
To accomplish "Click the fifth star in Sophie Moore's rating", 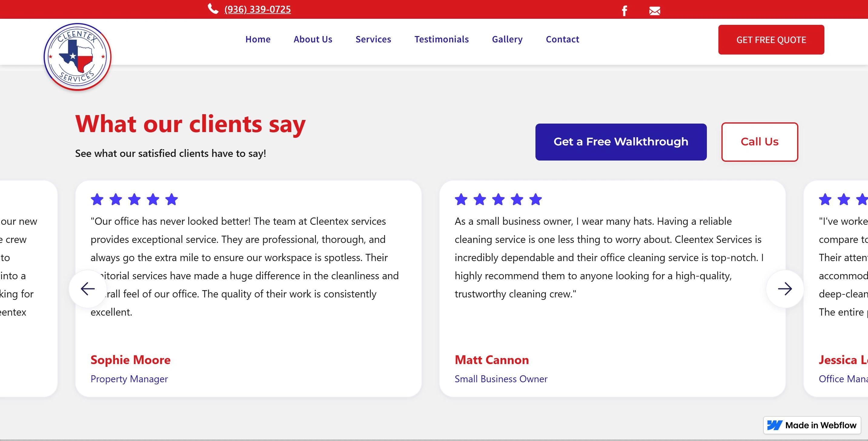I will coord(171,199).
